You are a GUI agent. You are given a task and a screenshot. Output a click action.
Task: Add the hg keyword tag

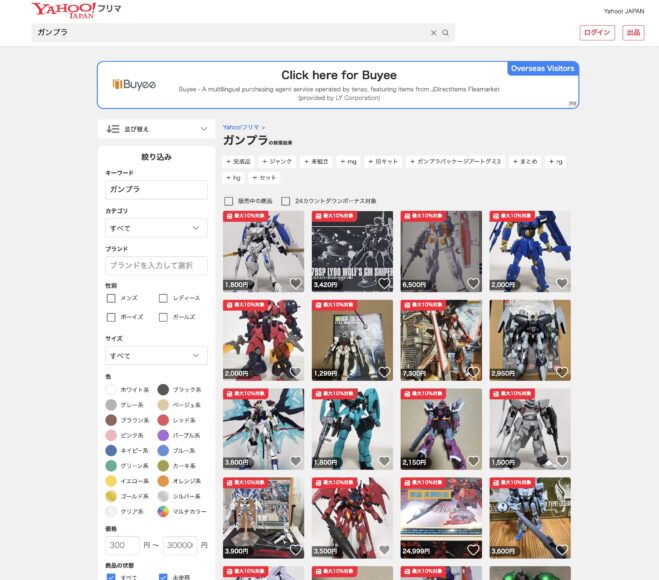coord(233,178)
